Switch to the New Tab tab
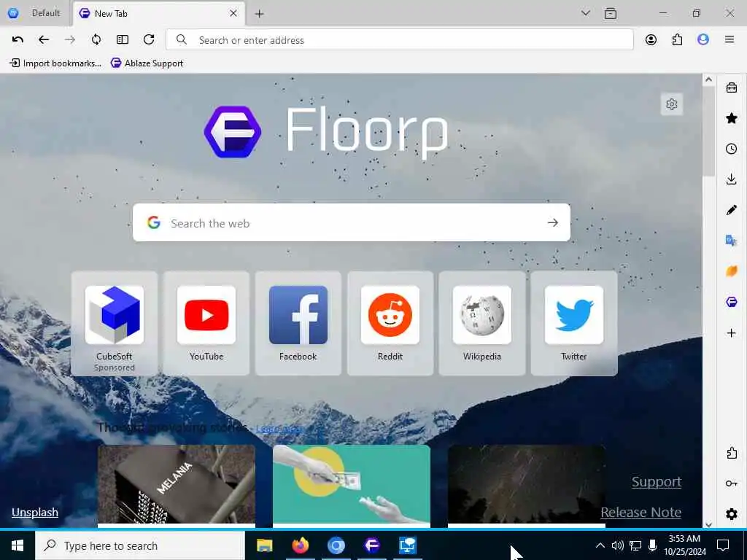This screenshot has height=560, width=747. (x=159, y=13)
